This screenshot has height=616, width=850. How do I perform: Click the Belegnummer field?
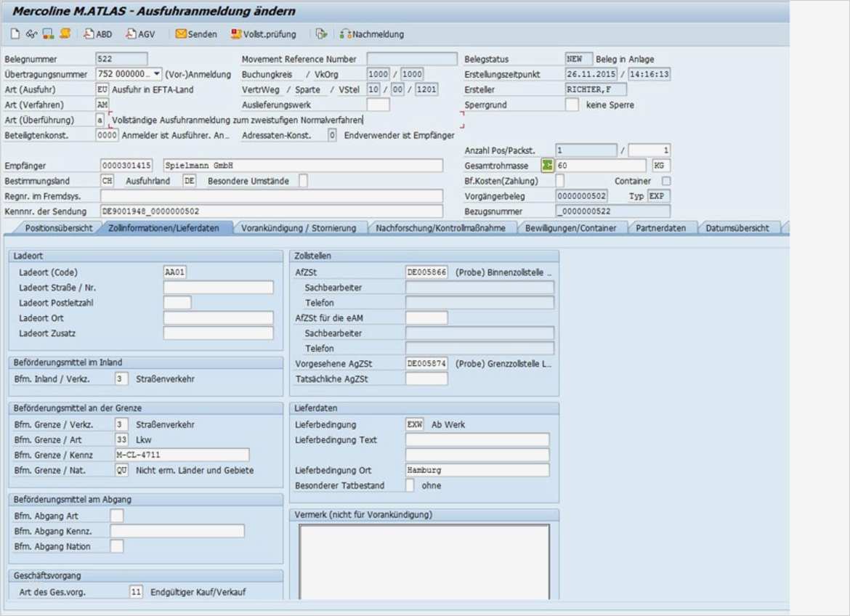click(121, 59)
